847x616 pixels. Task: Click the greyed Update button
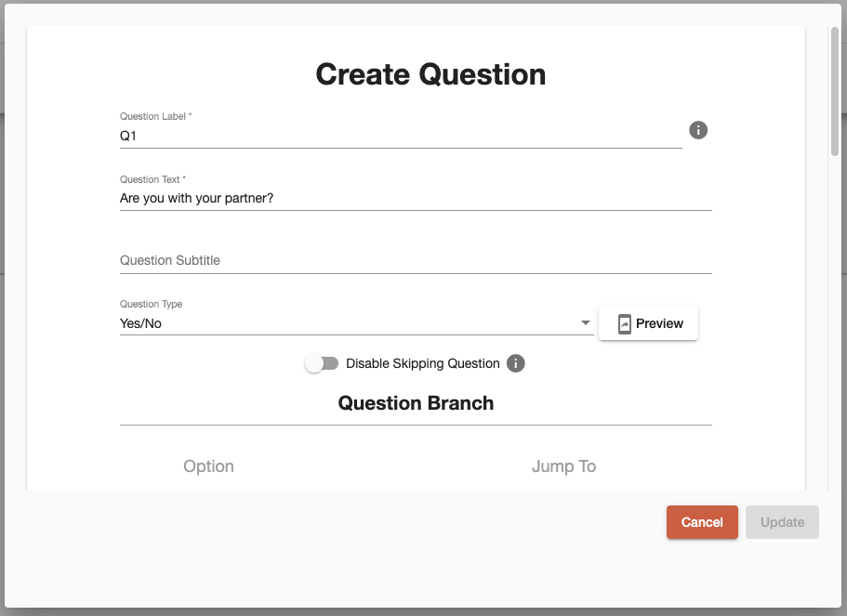click(x=782, y=522)
